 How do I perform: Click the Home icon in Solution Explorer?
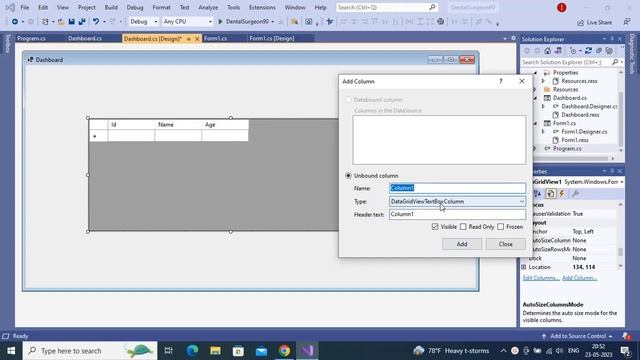[548, 51]
